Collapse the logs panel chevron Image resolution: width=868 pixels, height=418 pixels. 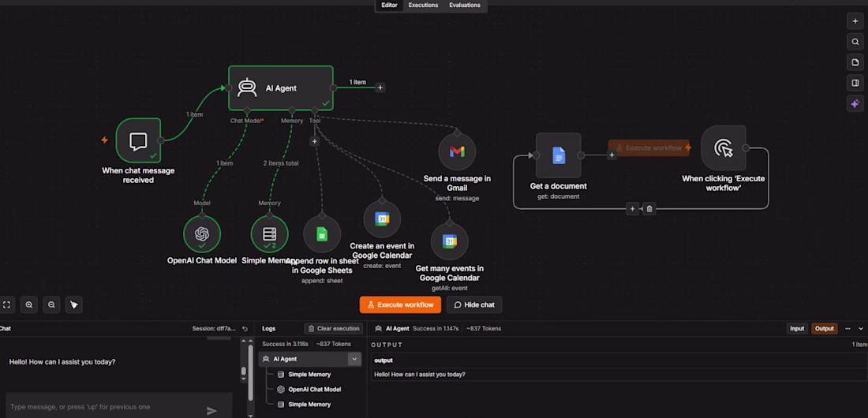click(x=861, y=328)
